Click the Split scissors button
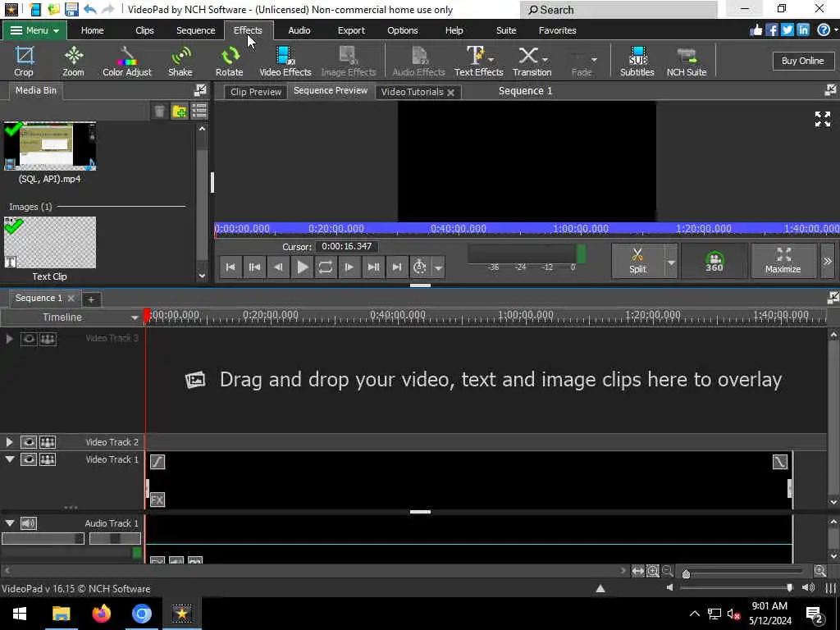This screenshot has width=840, height=630. tap(637, 261)
